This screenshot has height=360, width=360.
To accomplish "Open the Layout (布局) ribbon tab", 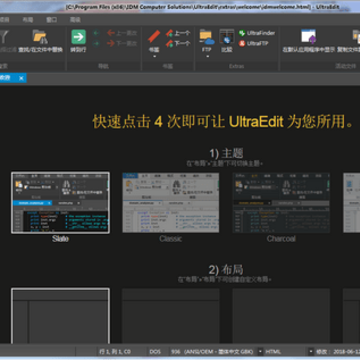I will (28, 20).
